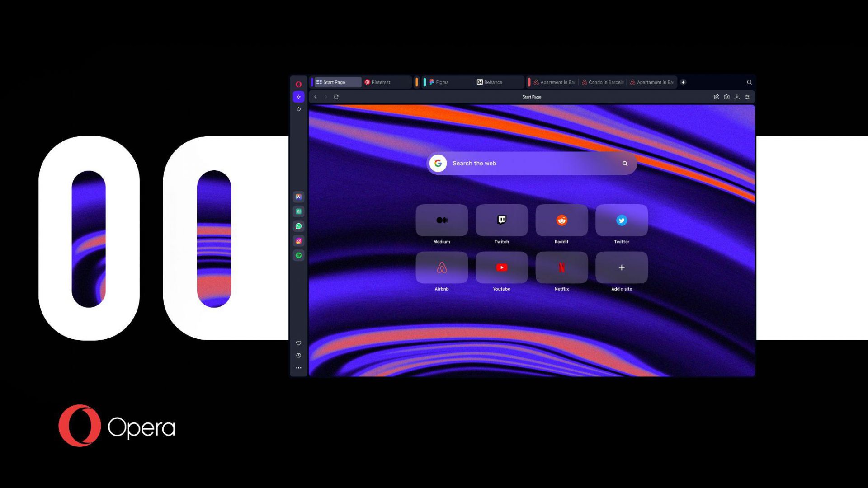Open the Youtube speed dial tile
This screenshot has height=488, width=868.
coord(502,267)
